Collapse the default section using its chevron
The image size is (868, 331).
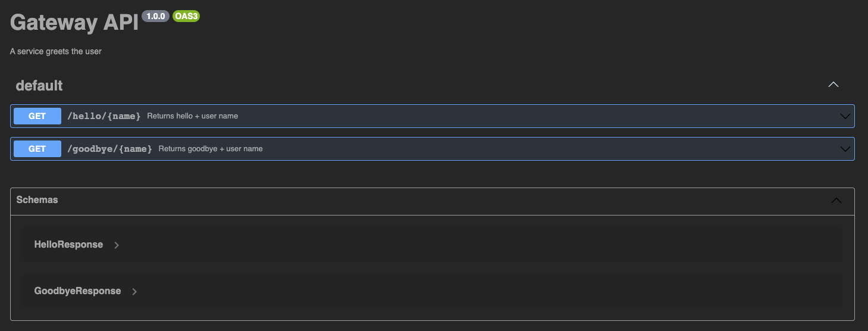point(833,85)
